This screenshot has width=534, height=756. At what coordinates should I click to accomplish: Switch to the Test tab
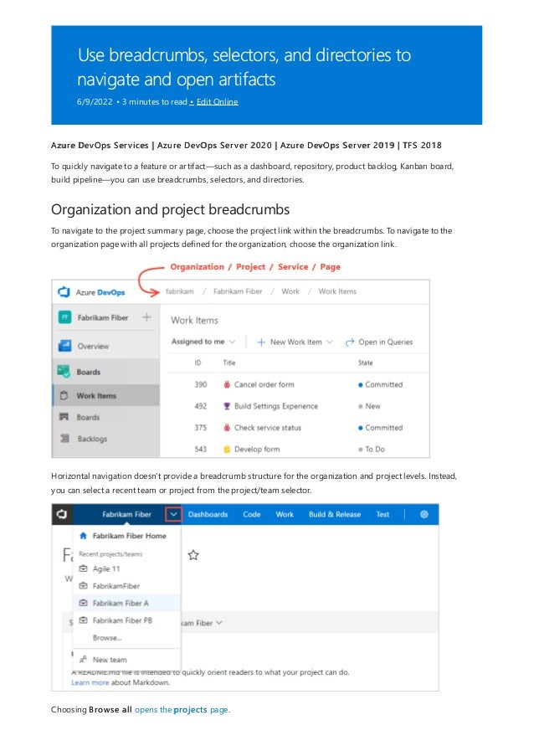pos(383,514)
